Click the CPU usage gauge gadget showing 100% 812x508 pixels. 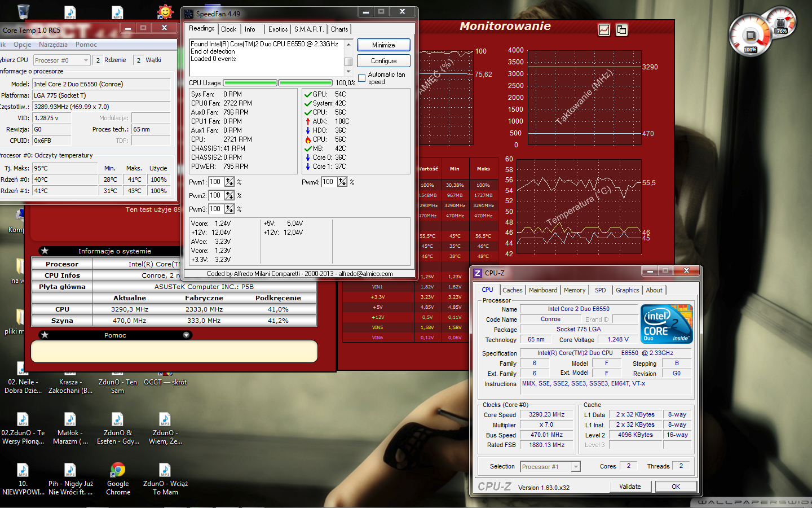coord(751,36)
